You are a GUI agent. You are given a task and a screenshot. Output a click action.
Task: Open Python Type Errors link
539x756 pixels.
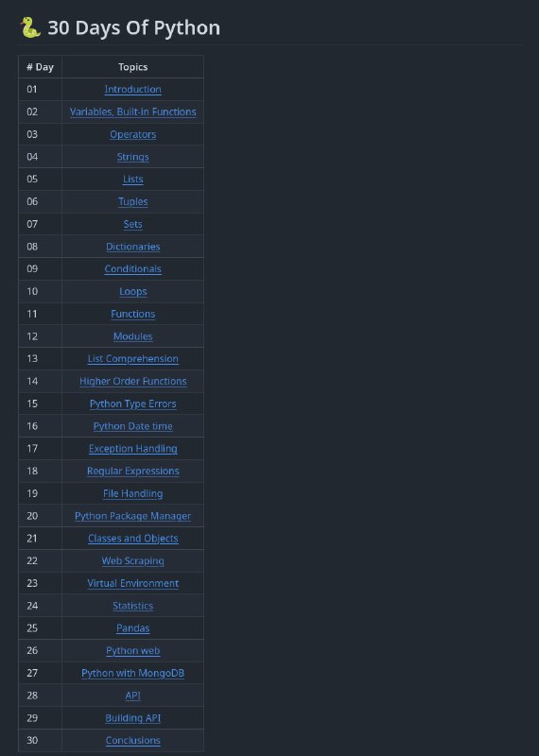click(x=132, y=404)
